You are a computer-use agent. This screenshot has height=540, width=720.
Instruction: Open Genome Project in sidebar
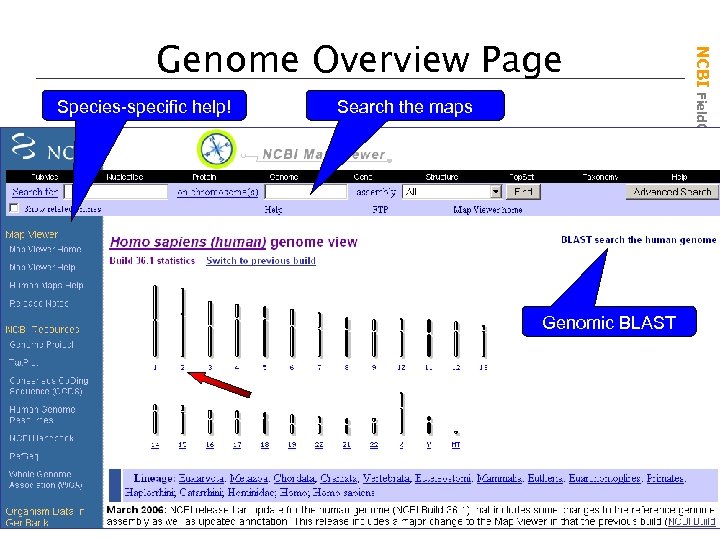pyautogui.click(x=41, y=344)
